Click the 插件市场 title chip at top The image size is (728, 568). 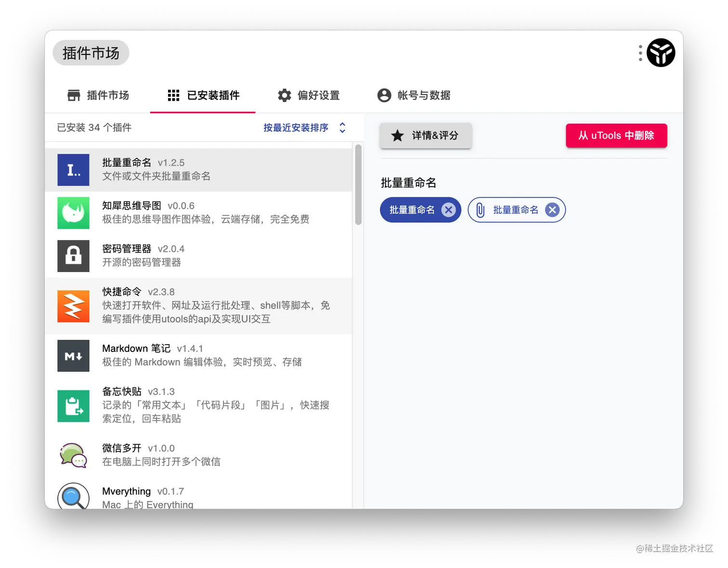click(x=91, y=53)
